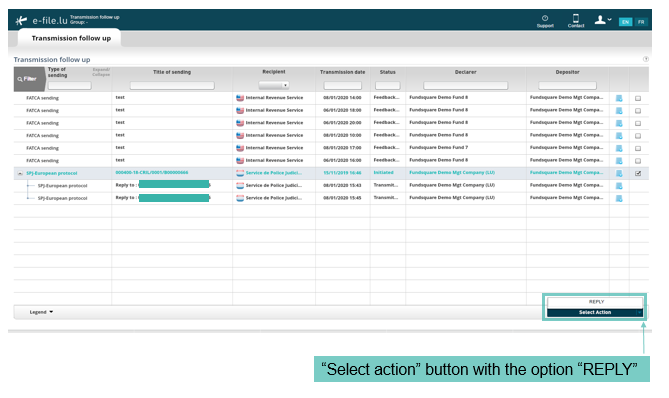Open document icon for 08/01/2020 14:00 row
Screen dimensions: 669x398
619,98
